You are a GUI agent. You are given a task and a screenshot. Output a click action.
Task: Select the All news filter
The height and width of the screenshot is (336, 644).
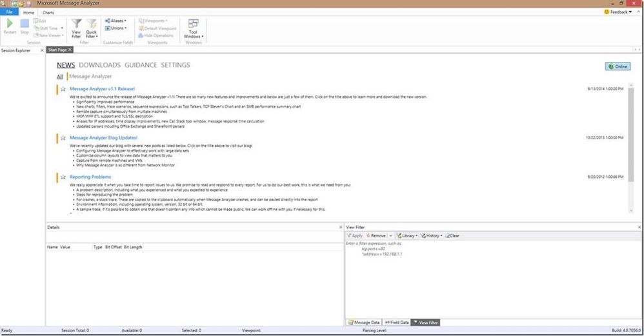click(60, 76)
